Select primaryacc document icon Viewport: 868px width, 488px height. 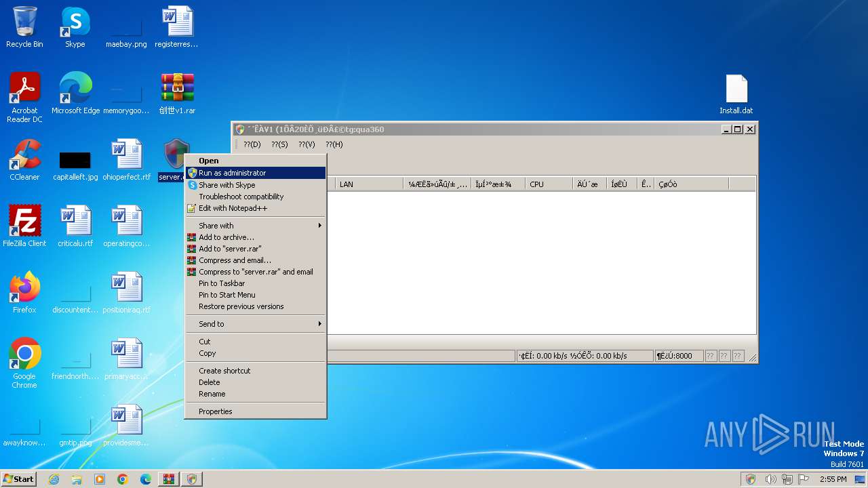coord(126,354)
